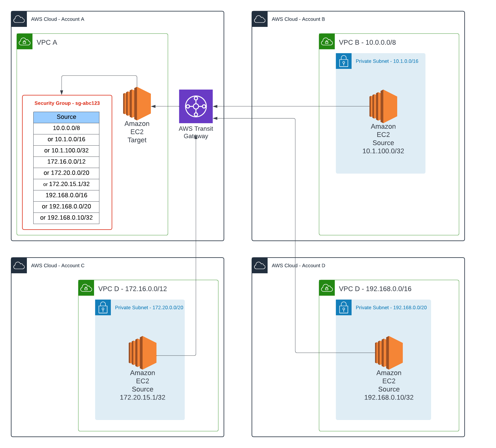Click the 'VPC D - 172.16.0.0/12' label
This screenshot has height=448, width=496.
point(132,289)
